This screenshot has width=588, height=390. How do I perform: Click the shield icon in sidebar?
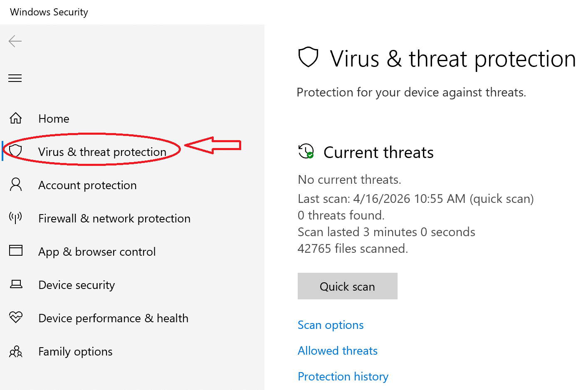click(16, 151)
